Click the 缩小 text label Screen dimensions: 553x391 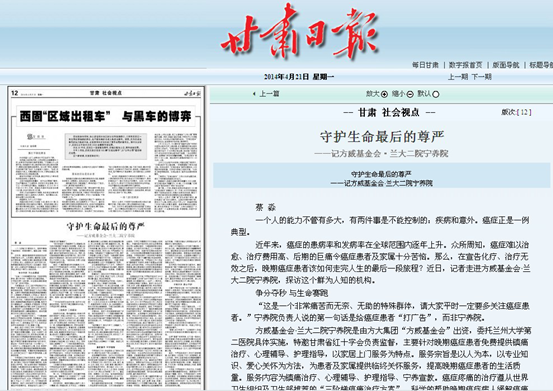click(399, 94)
